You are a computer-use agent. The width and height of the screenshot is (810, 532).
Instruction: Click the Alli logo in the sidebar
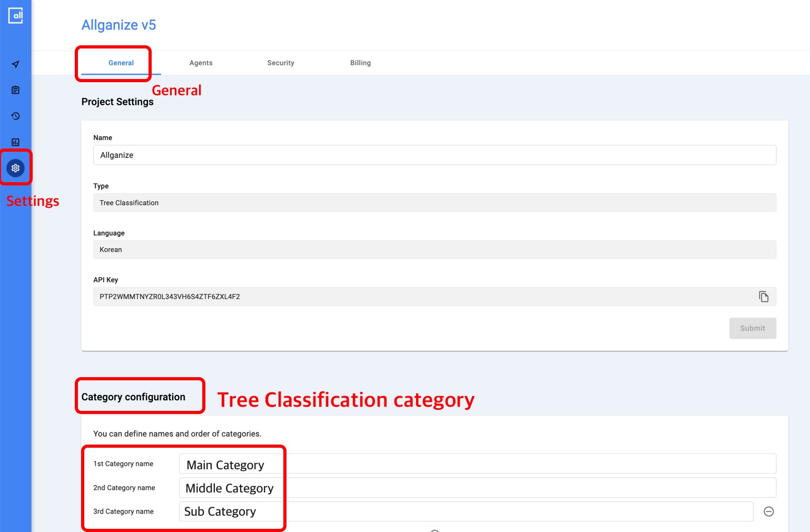tap(16, 16)
